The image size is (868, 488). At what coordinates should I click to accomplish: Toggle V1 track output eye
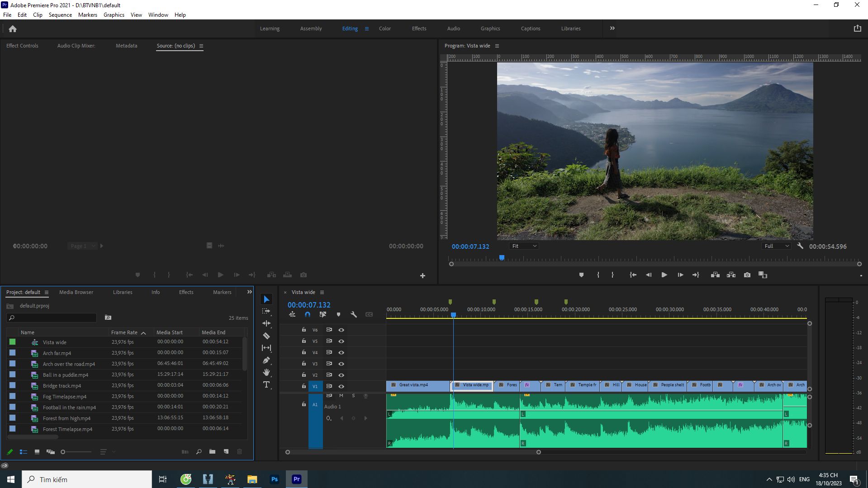[x=342, y=386]
